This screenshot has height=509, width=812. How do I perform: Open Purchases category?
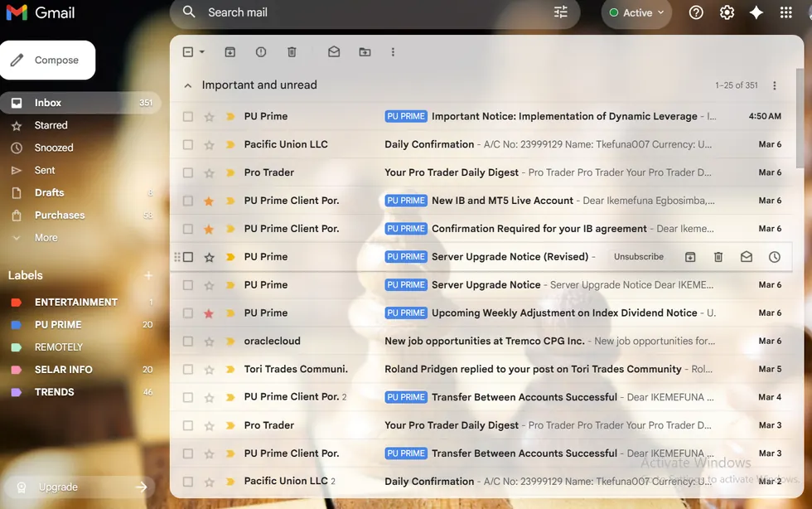tap(60, 215)
